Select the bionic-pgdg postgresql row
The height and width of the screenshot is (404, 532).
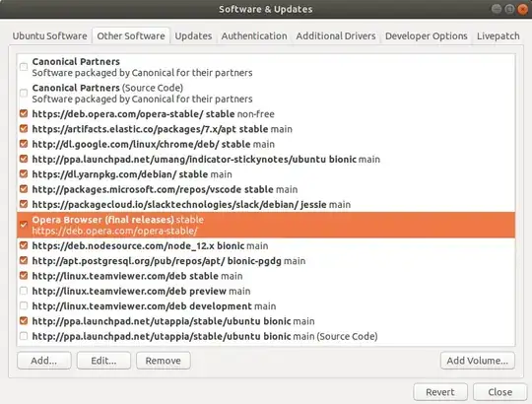pyautogui.click(x=266, y=260)
